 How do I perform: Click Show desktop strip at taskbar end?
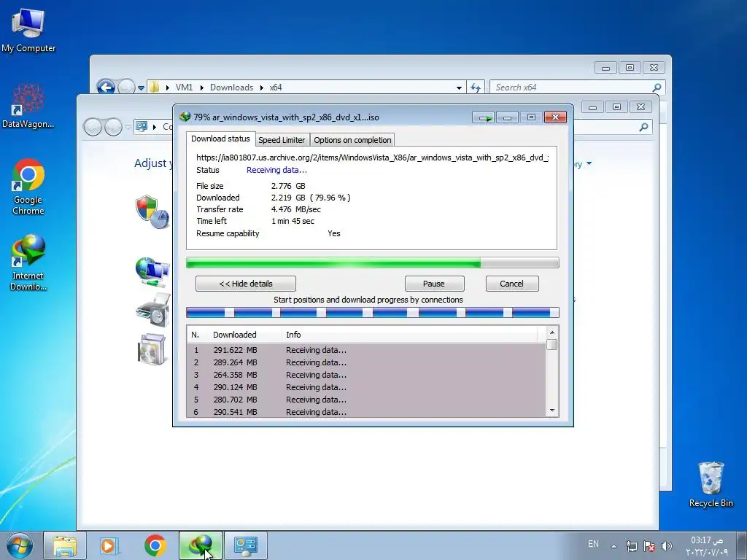[x=741, y=545]
